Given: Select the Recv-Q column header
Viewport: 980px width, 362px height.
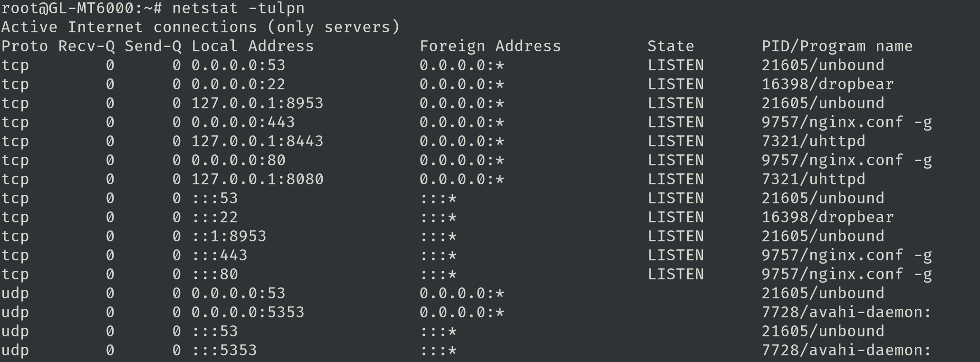Looking at the screenshot, I should [x=86, y=47].
